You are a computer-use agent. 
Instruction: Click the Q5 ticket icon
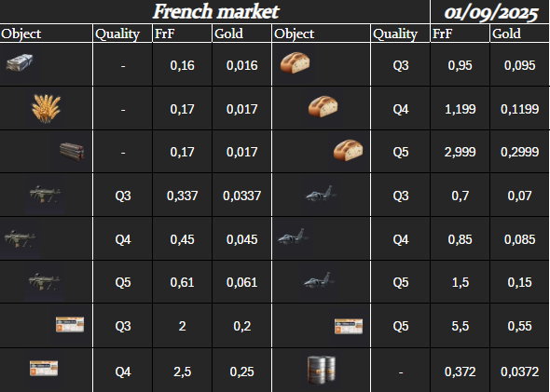tap(349, 326)
